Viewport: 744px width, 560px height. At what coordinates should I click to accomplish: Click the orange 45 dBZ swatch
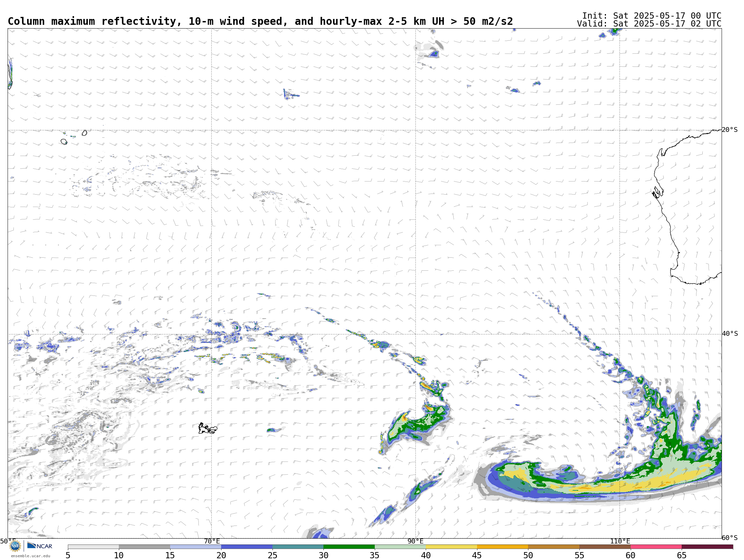coord(503,547)
